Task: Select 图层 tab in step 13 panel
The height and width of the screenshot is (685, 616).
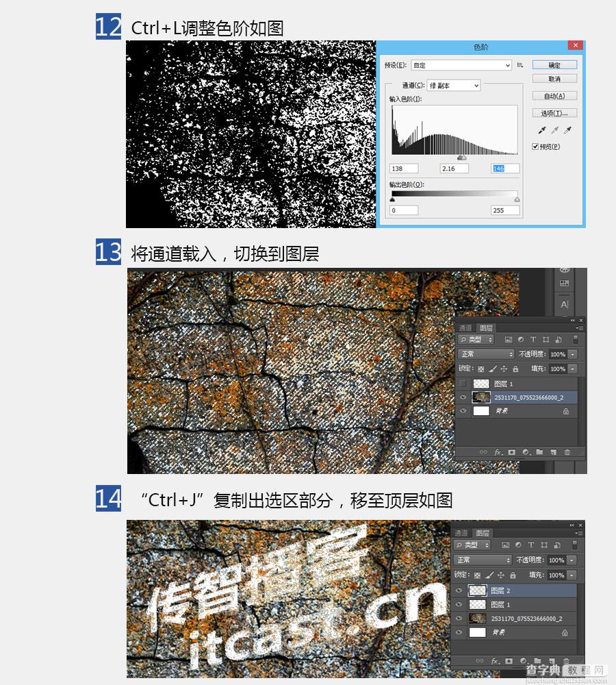Action: 486,328
